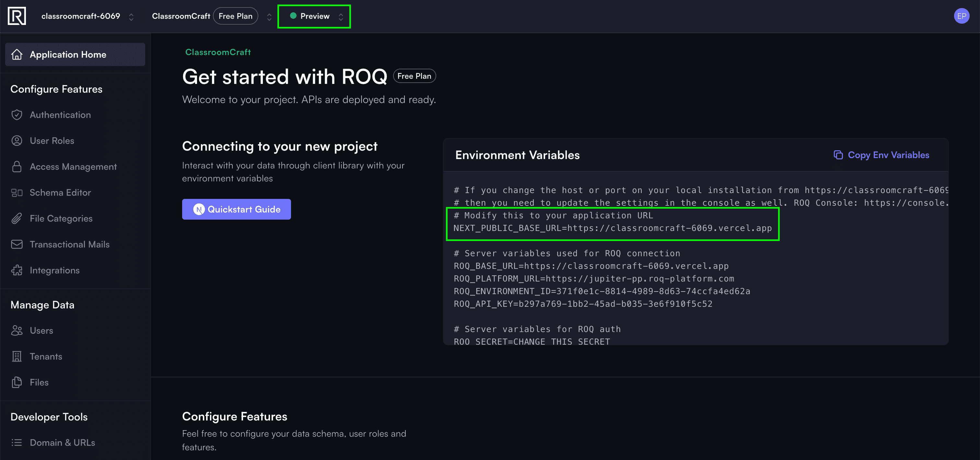This screenshot has height=460, width=980.
Task: Click the NEXT_PUBLIC_BASE_URL variable line
Action: pos(612,228)
